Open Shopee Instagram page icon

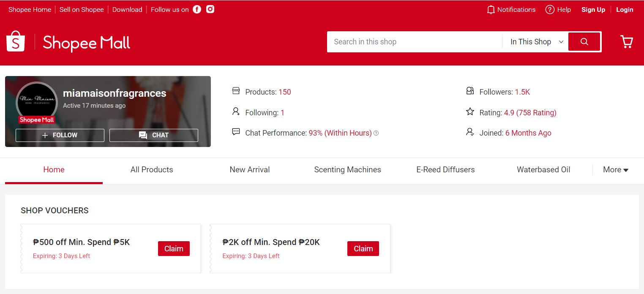[210, 9]
